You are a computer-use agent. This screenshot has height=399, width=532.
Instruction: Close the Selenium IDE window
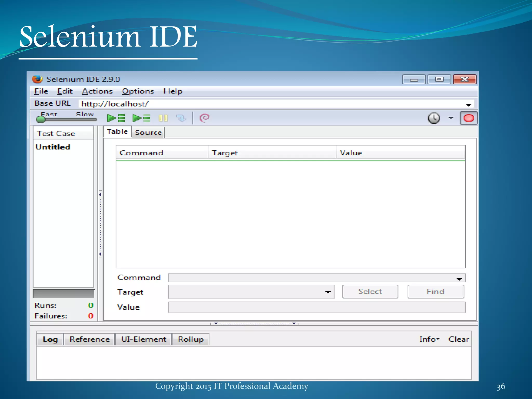[464, 79]
